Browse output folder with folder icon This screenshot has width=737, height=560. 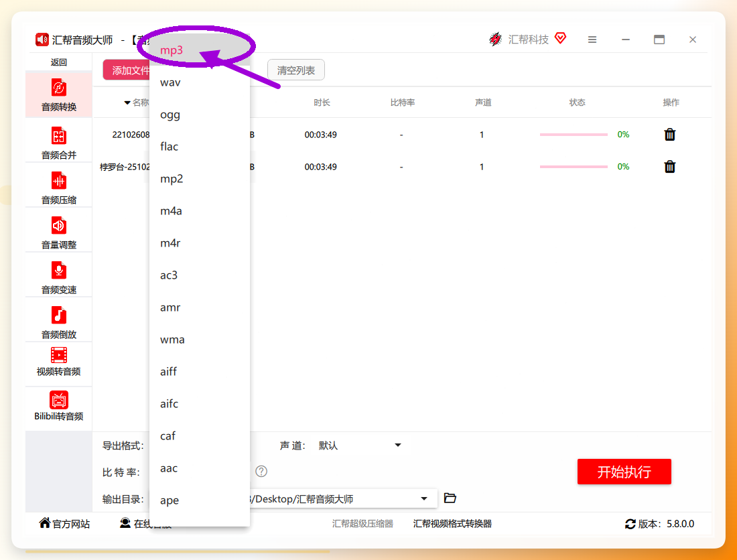point(450,498)
